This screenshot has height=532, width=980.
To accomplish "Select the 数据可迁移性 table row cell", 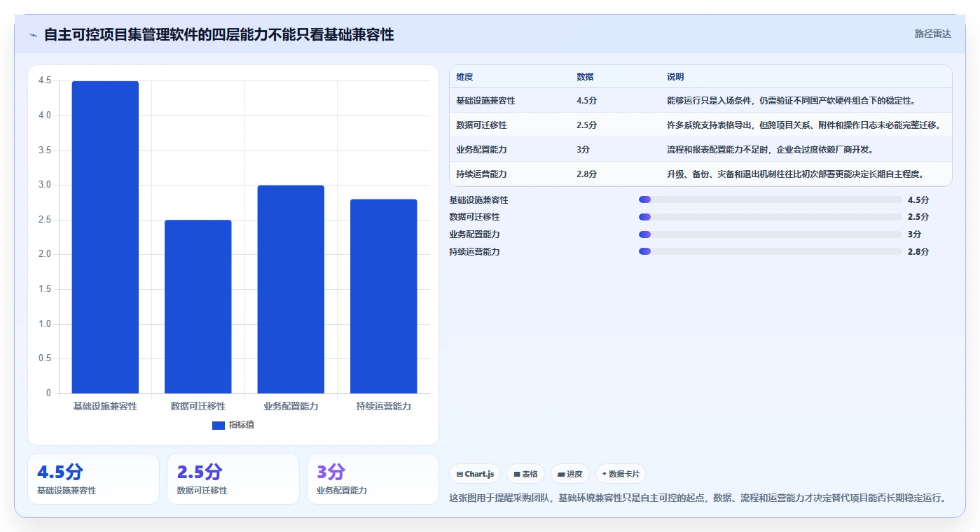I will 481,125.
